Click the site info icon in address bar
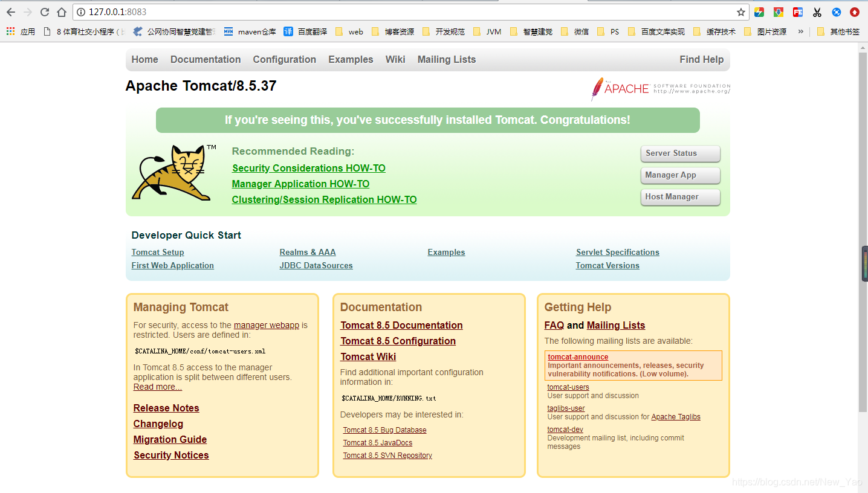This screenshot has height=493, width=868. pyautogui.click(x=82, y=12)
